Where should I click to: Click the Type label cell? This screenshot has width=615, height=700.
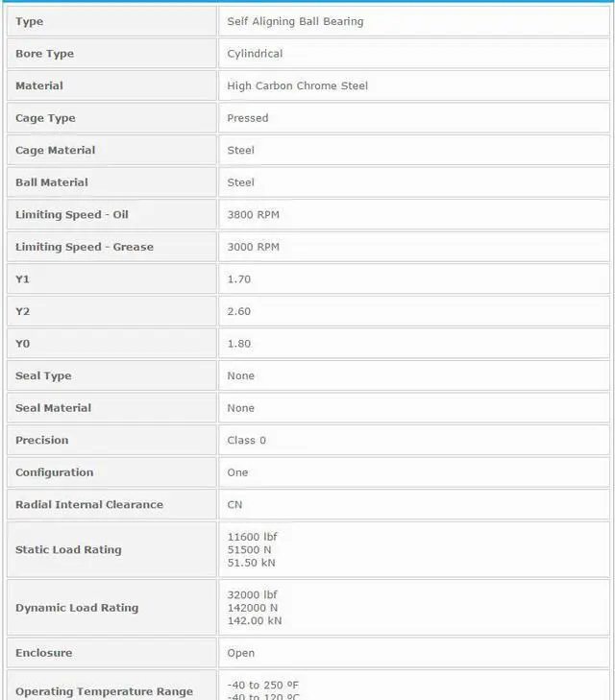[111, 21]
